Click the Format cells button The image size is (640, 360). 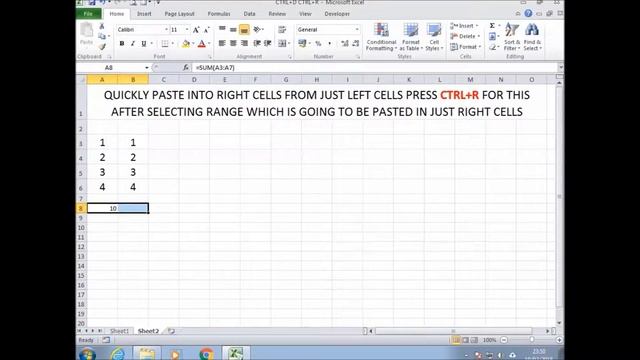point(466,47)
